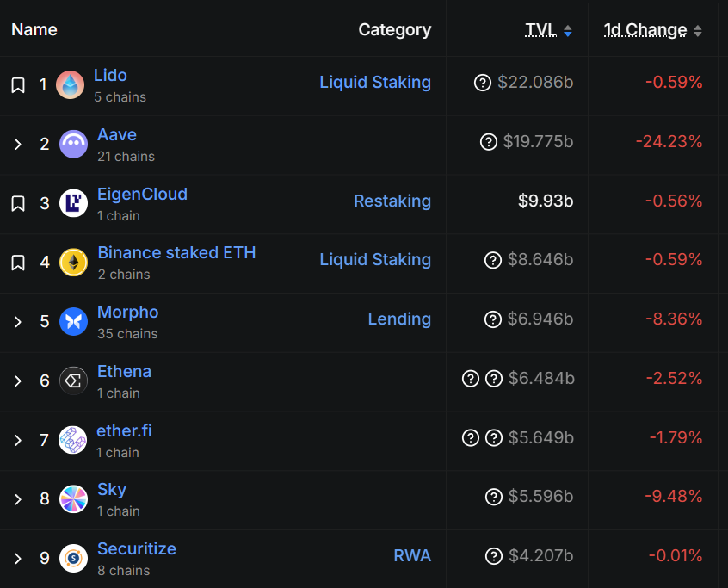Click the $9.93b TVL value

(546, 201)
